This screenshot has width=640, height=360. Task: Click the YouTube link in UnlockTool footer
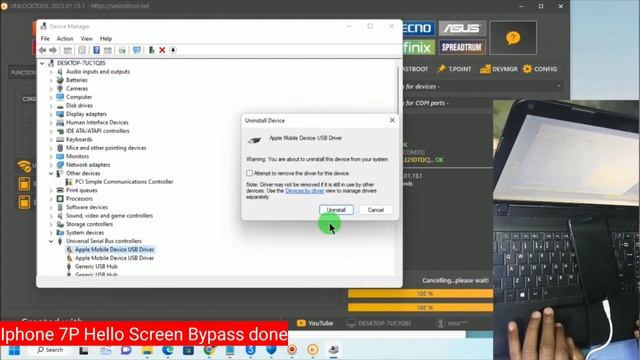315,323
